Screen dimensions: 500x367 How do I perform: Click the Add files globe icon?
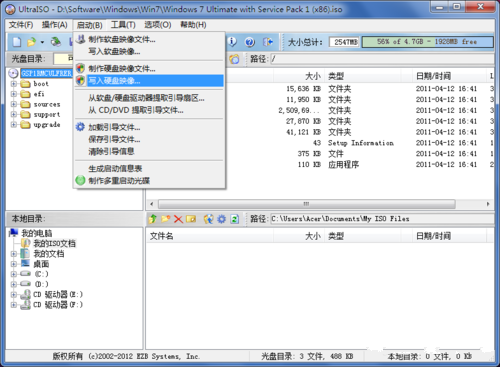point(209,219)
